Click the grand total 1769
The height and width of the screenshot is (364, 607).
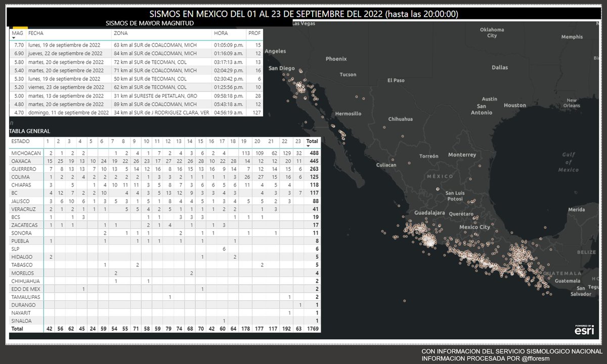coord(312,329)
